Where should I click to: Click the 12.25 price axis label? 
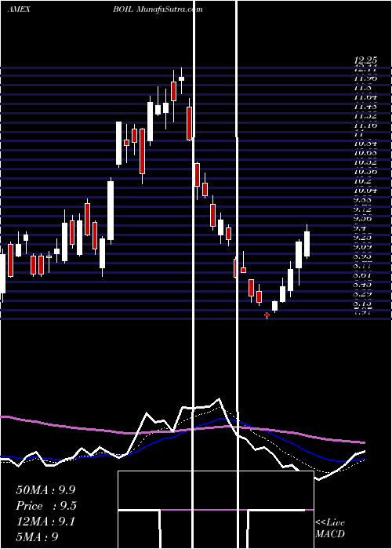click(x=366, y=60)
